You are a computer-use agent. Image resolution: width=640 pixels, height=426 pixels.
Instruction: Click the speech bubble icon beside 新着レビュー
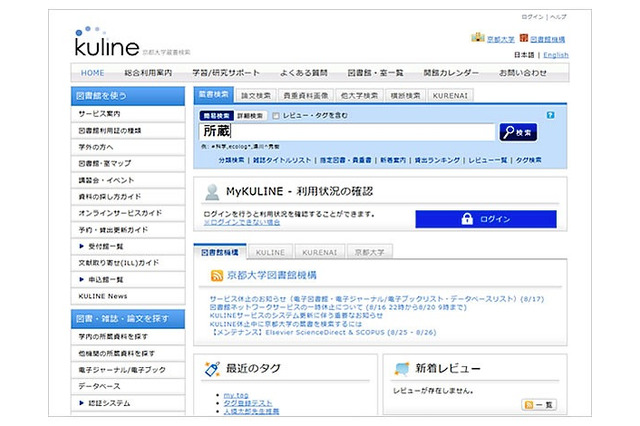pyautogui.click(x=402, y=368)
